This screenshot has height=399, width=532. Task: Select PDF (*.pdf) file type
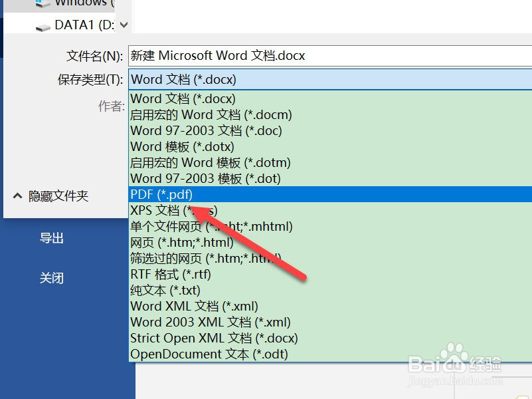point(330,194)
